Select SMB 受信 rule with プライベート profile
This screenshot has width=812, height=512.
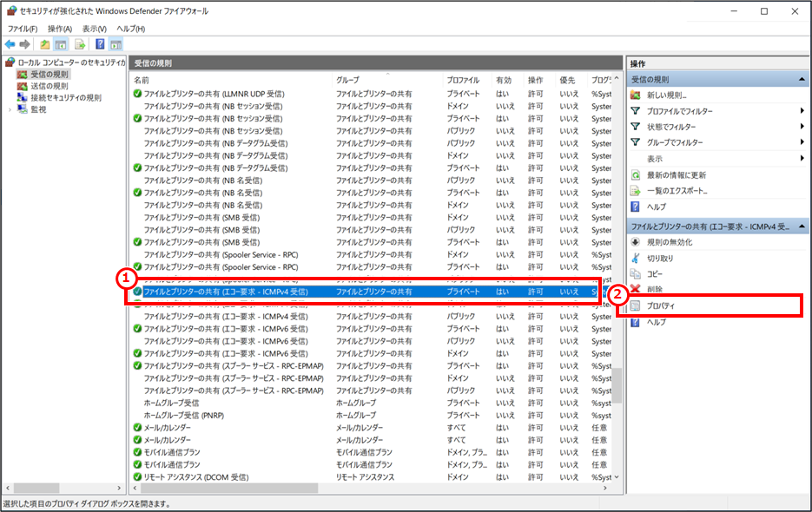pos(372,242)
